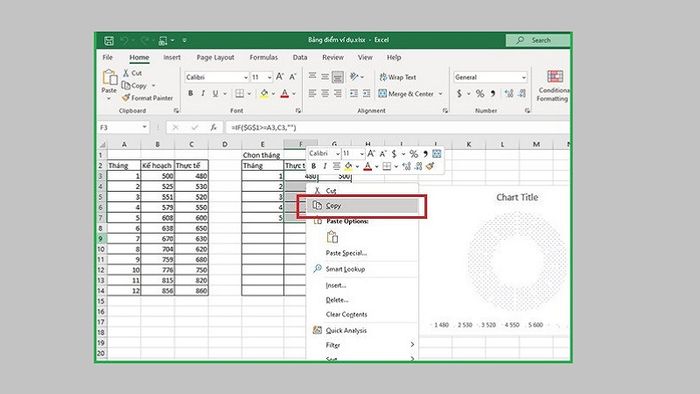Image resolution: width=700 pixels, height=394 pixels.
Task: Align text to top in ribbon
Action: point(312,76)
